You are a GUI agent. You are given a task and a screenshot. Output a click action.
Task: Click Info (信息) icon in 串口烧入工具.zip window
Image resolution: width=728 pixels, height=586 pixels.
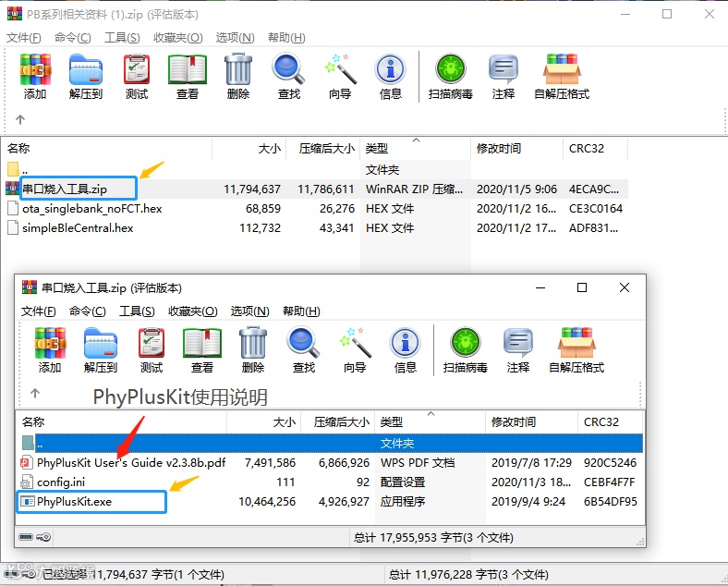[406, 350]
